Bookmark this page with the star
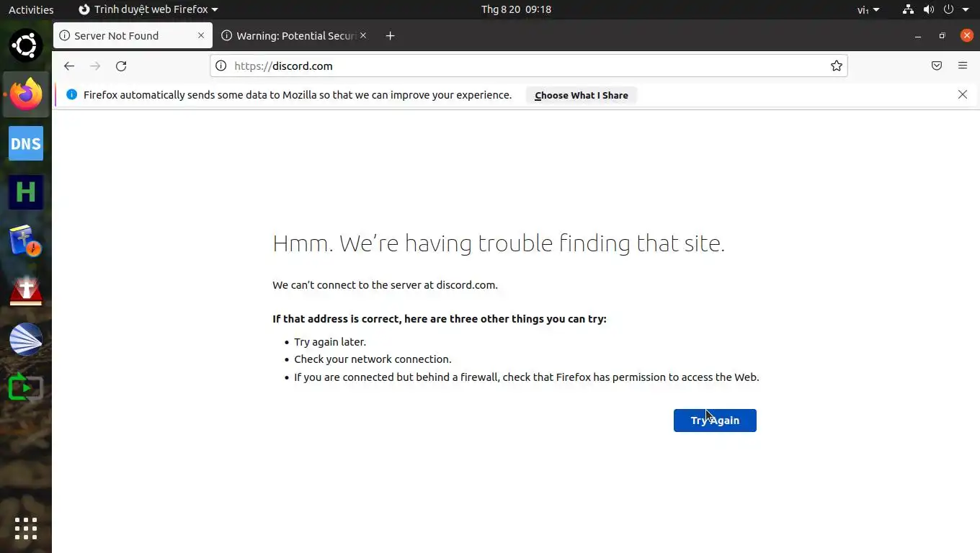The height and width of the screenshot is (553, 980). [x=836, y=66]
